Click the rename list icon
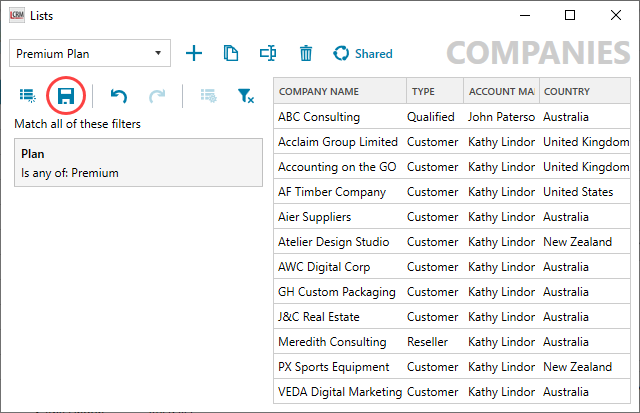Viewport: 640px width, 413px height. tap(267, 53)
